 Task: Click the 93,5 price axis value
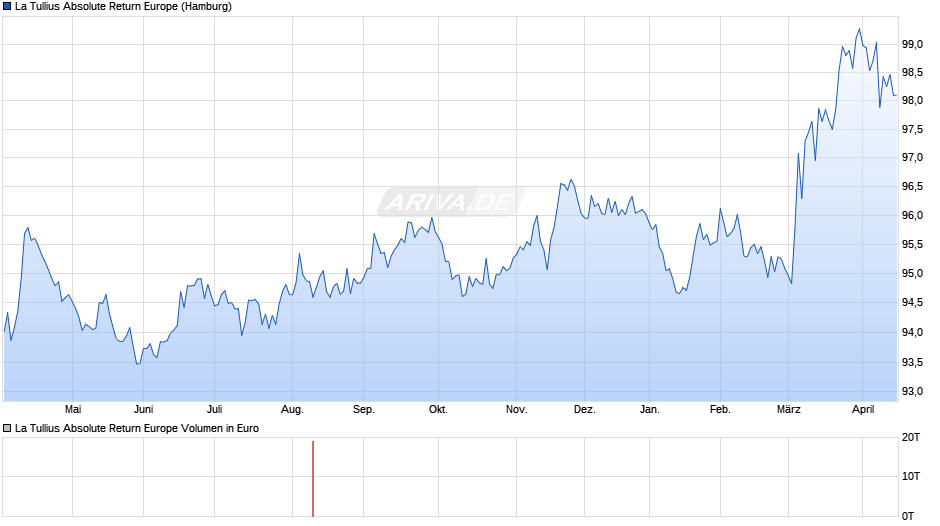click(x=912, y=362)
